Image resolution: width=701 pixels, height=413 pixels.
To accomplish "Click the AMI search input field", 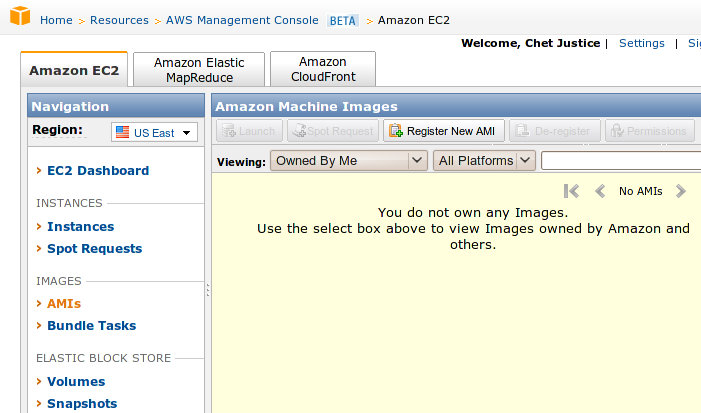I will point(620,160).
